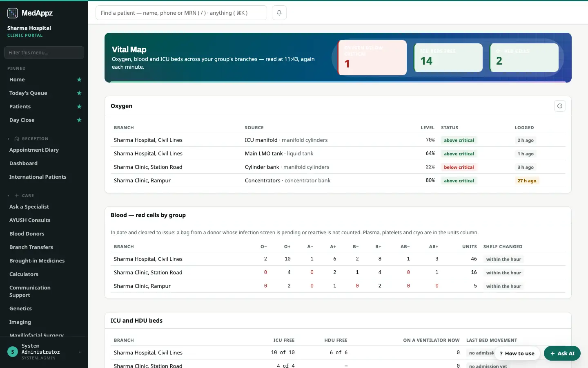Open Blood Donors
This screenshot has width=588, height=368.
tap(27, 233)
